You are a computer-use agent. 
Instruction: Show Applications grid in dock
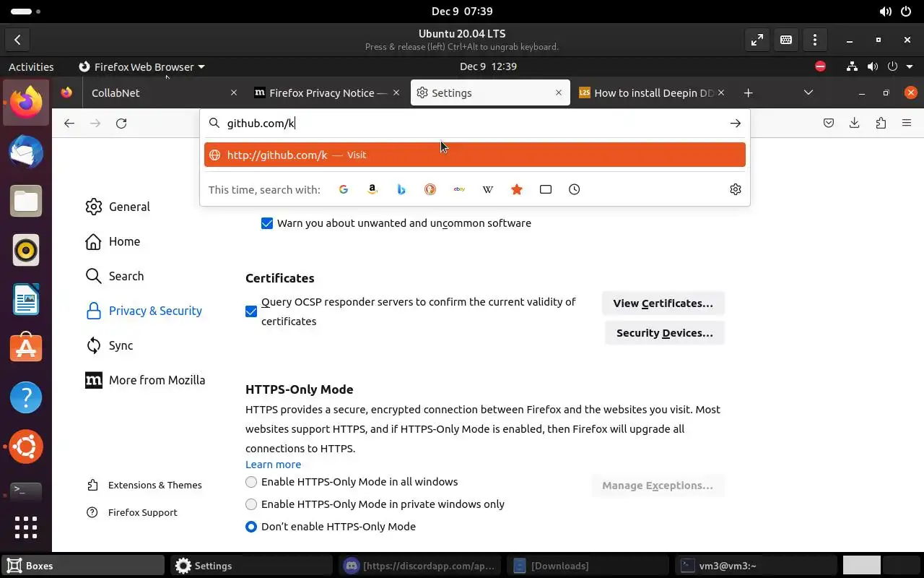coord(26,527)
